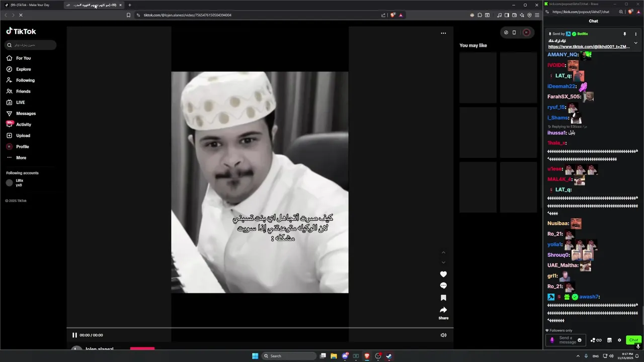
Task: Open Brave Shields lion icon in TikTok window
Action: click(393, 15)
